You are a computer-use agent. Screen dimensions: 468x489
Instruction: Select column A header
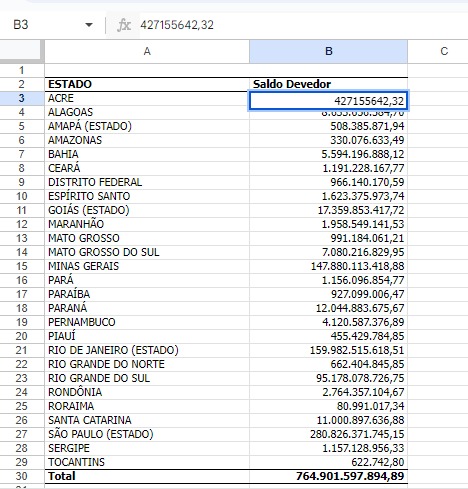(x=147, y=51)
